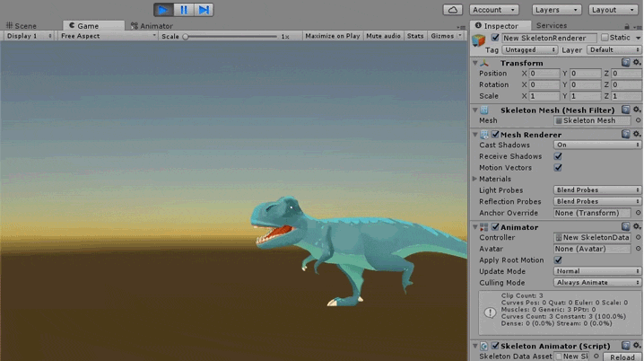This screenshot has width=644, height=361.
Task: Open the Culling Mode dropdown
Action: coord(597,283)
